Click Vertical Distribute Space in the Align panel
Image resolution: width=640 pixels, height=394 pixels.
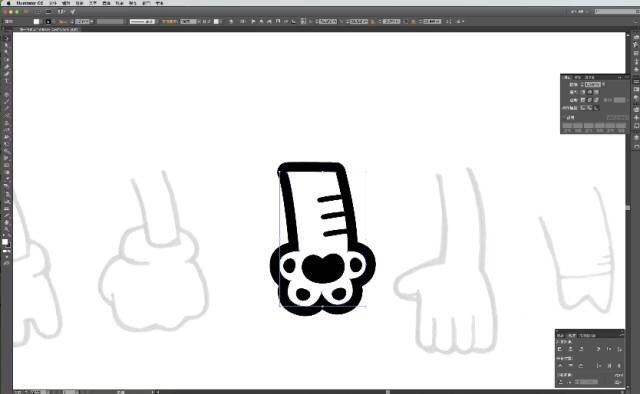561,382
